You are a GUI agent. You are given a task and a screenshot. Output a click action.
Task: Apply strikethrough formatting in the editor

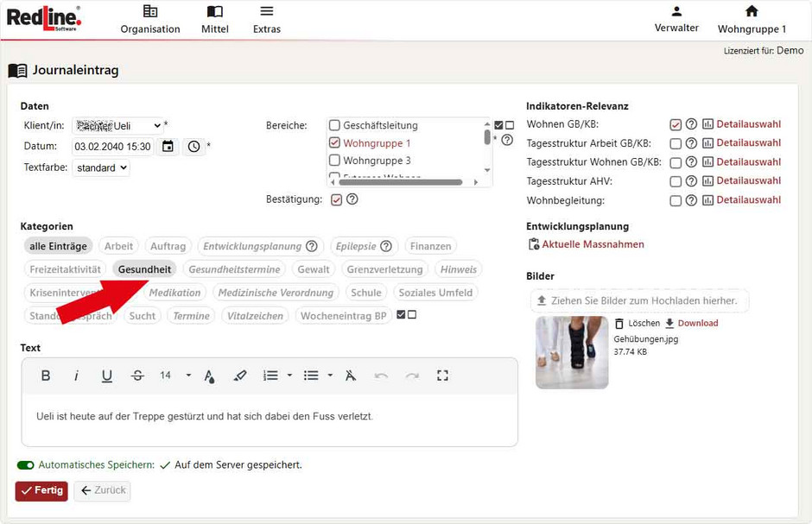[136, 376]
